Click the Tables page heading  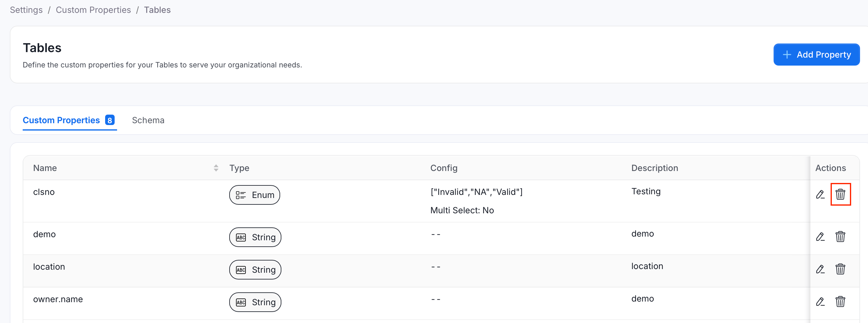click(x=42, y=48)
